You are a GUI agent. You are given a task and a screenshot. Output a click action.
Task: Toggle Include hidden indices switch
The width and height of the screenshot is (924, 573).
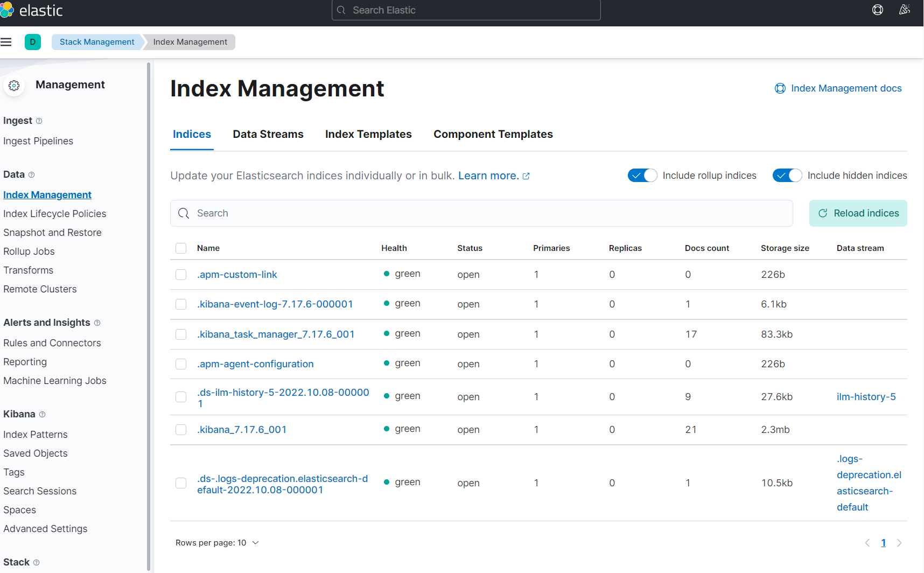[787, 176]
